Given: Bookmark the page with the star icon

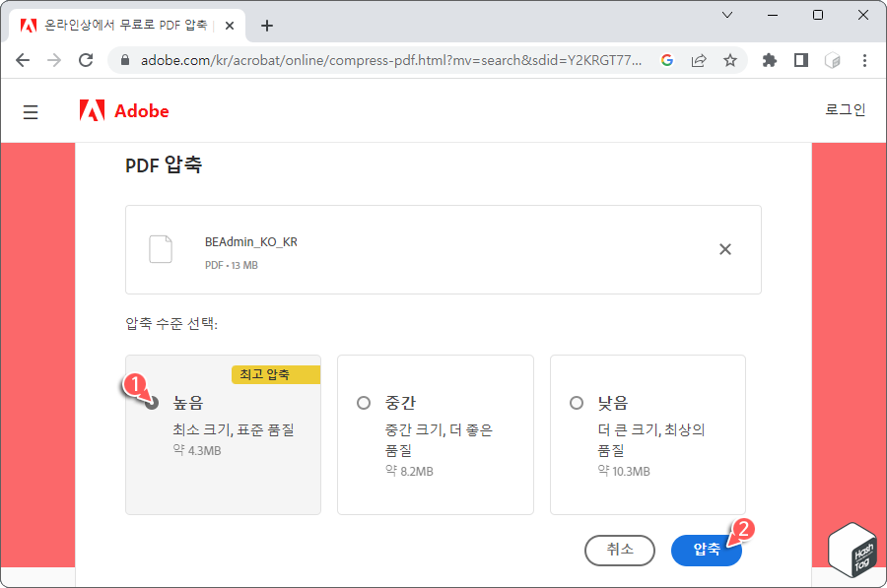Looking at the screenshot, I should coord(730,60).
